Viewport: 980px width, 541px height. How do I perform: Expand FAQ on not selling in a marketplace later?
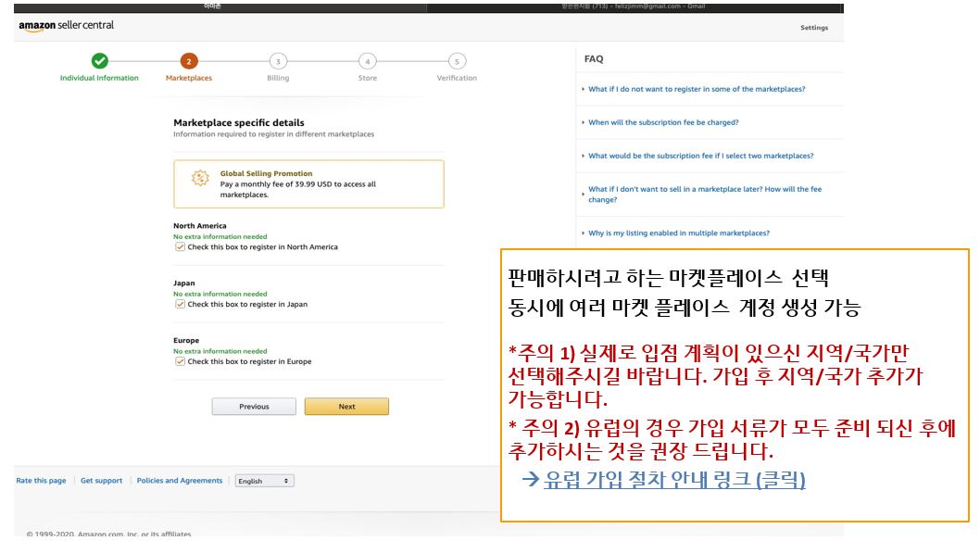click(x=704, y=195)
